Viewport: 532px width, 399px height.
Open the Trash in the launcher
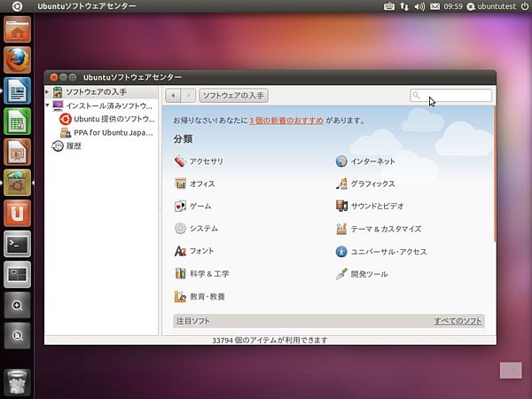pos(18,382)
